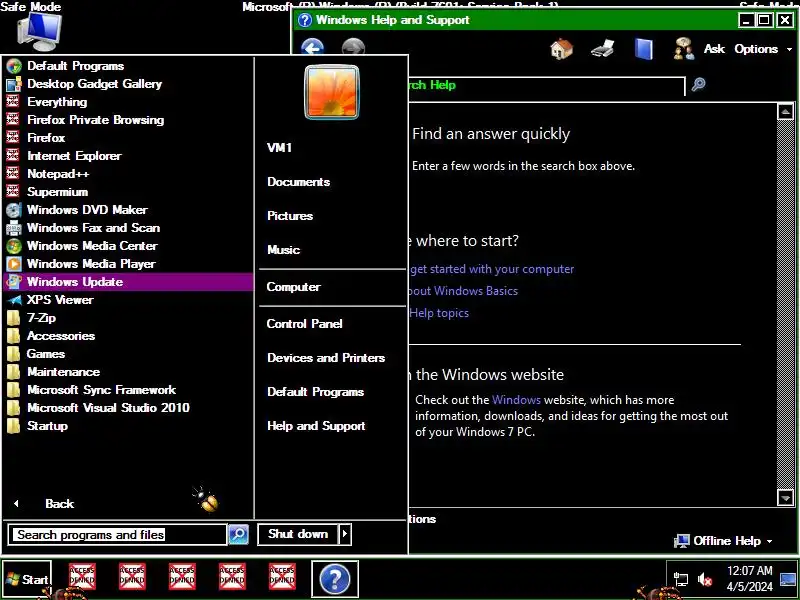Screen dimensions: 800x600
Task: Open the get started with your computer link
Action: pyautogui.click(x=492, y=269)
